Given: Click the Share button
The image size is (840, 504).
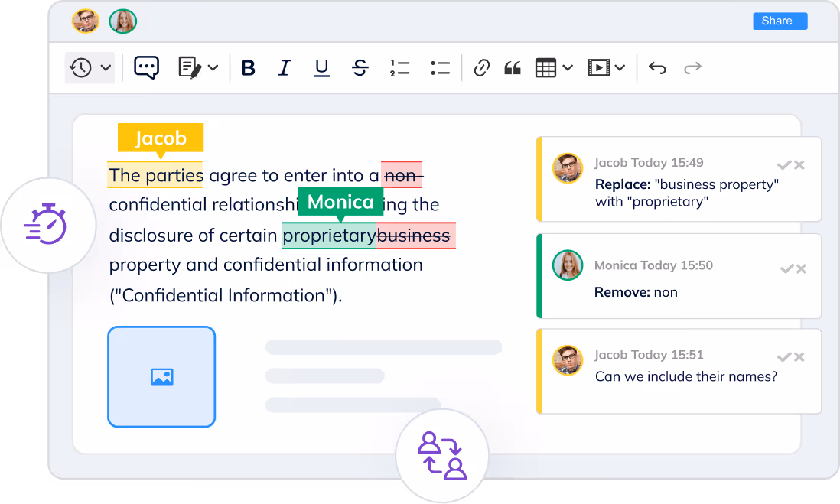Looking at the screenshot, I should 780,21.
